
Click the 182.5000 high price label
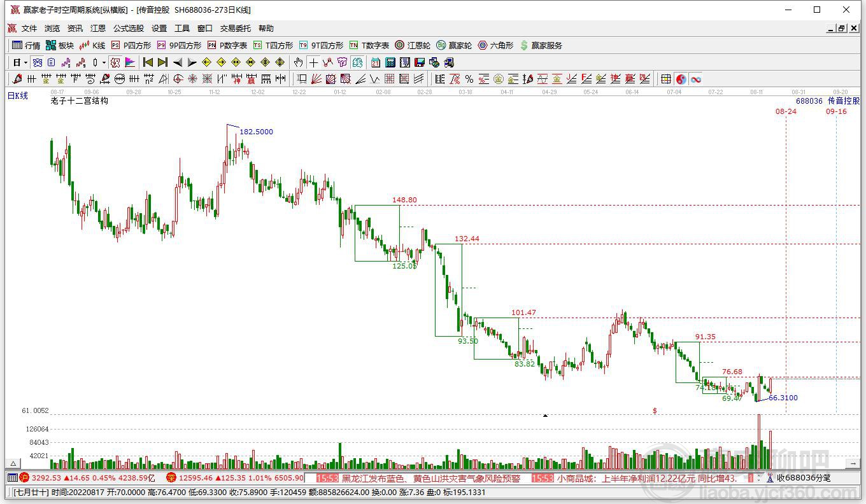256,132
